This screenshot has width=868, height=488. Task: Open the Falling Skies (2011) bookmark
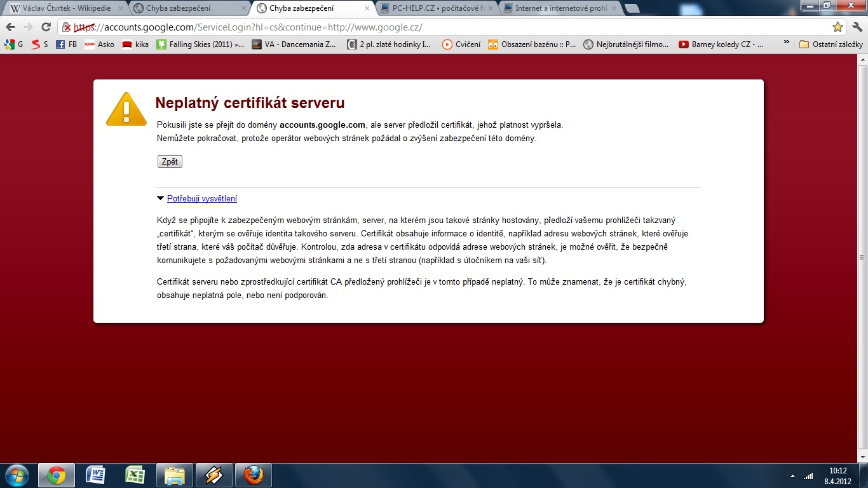tap(201, 44)
